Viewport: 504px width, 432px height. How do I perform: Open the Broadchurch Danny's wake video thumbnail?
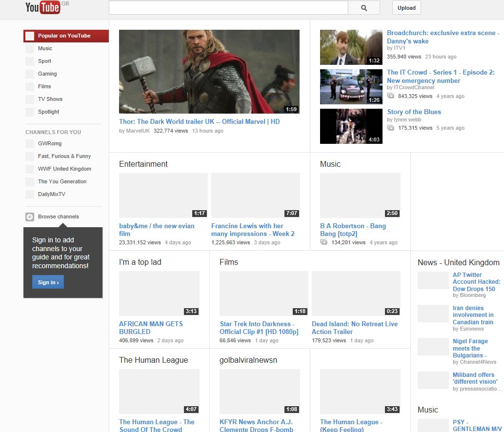pos(351,47)
